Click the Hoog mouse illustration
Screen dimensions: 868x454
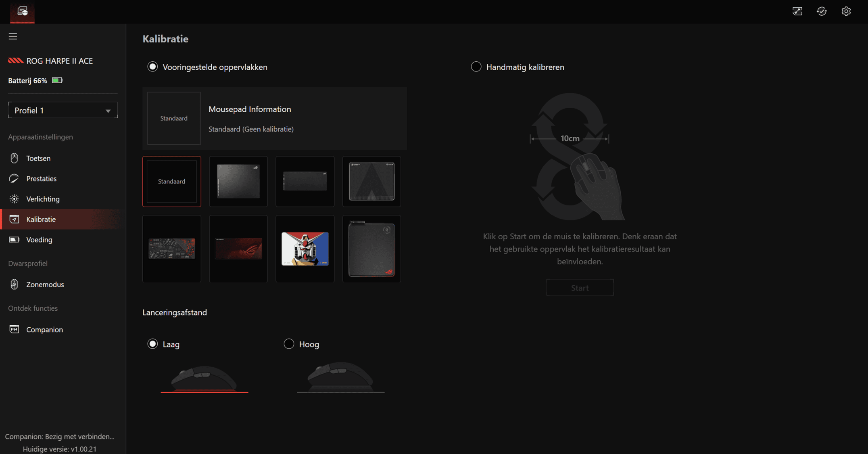(x=341, y=377)
